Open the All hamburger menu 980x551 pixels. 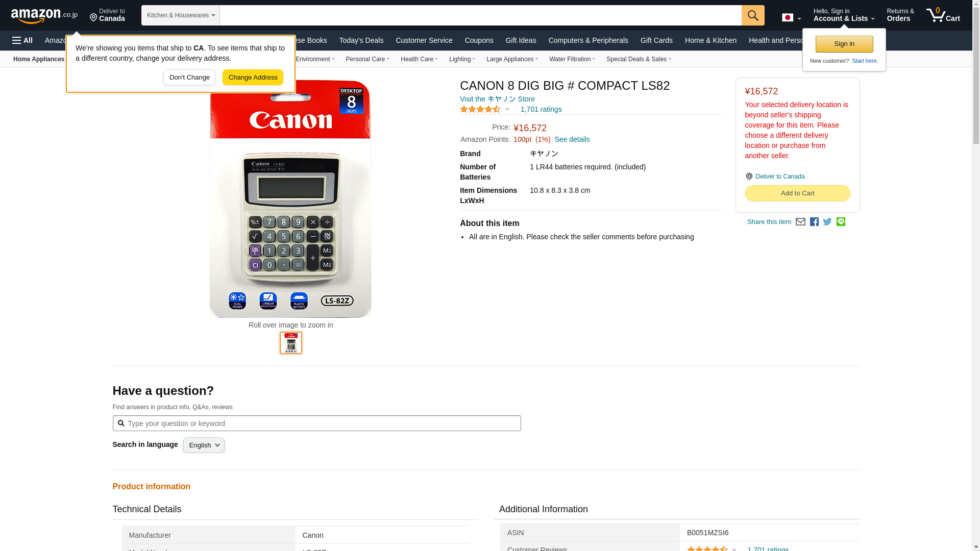tap(22, 40)
